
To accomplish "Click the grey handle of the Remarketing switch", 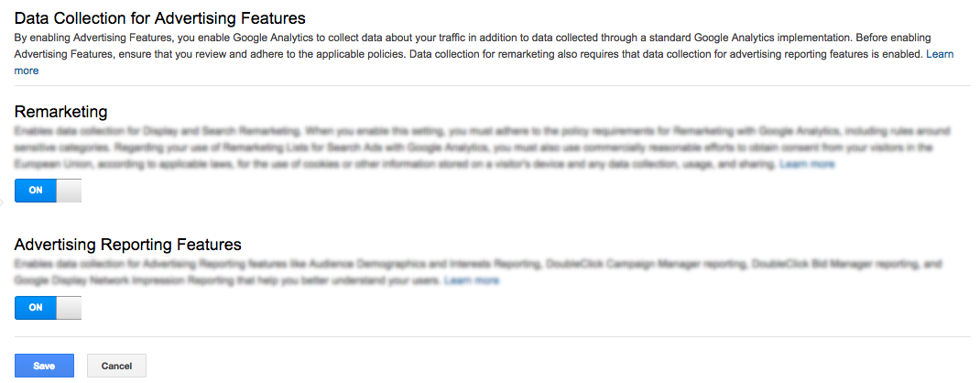I will tap(70, 191).
